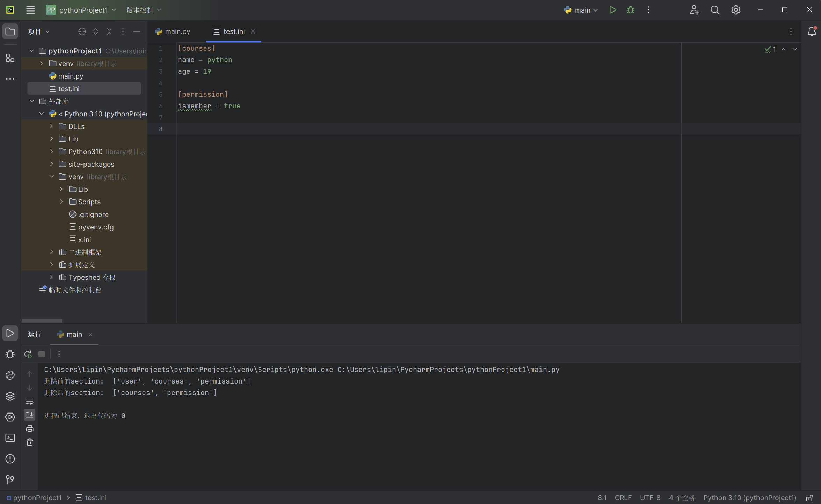Expand the Scripts folder under venv
The width and height of the screenshot is (821, 504).
click(x=61, y=202)
